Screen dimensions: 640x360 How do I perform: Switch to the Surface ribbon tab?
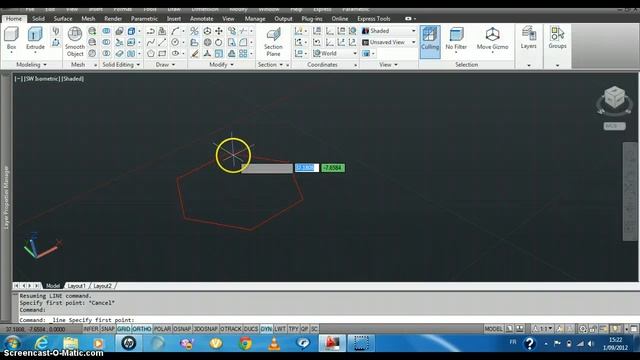pyautogui.click(x=63, y=19)
